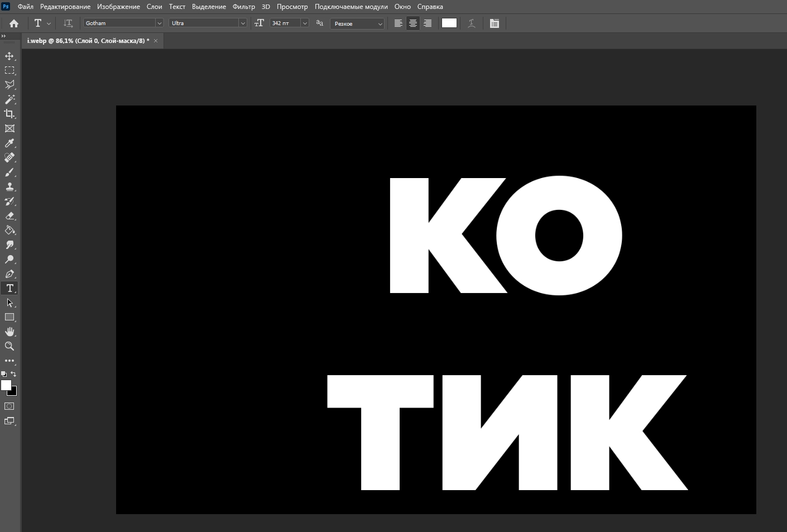Set the background color swatch
The width and height of the screenshot is (787, 532).
(13, 392)
